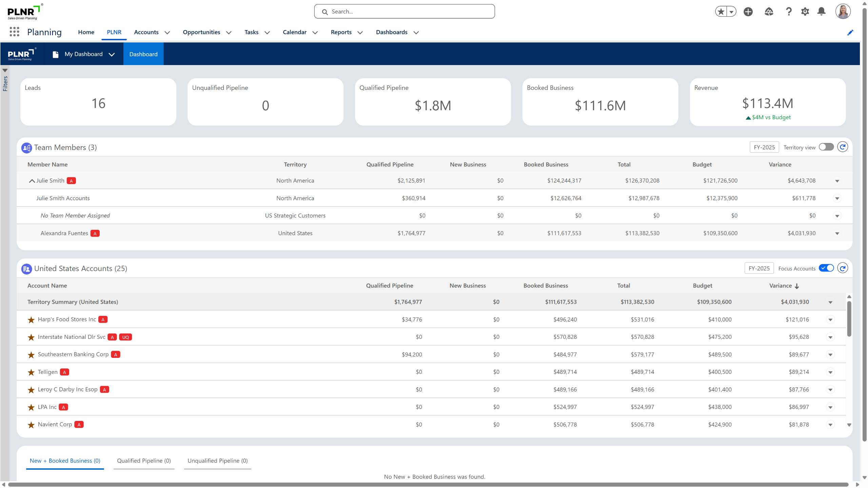The height and width of the screenshot is (488, 868).
Task: Open Alexandra Fuentes row action dropdown
Action: (x=837, y=233)
